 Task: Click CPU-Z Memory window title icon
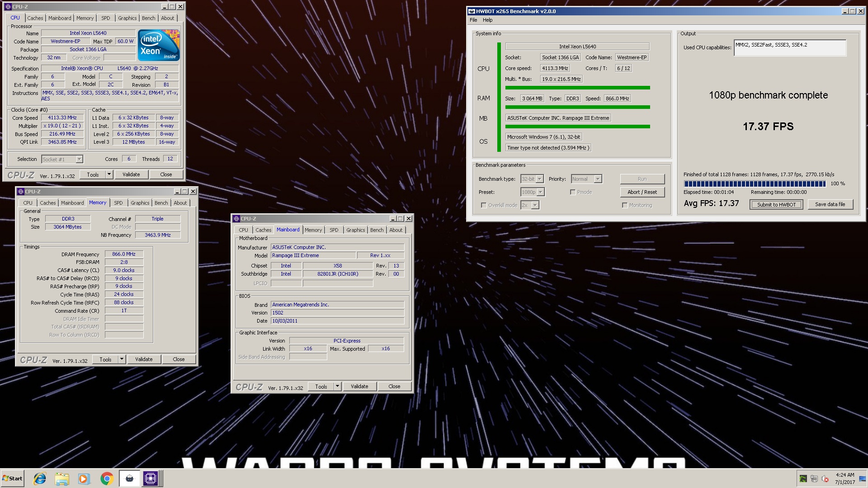(20, 192)
